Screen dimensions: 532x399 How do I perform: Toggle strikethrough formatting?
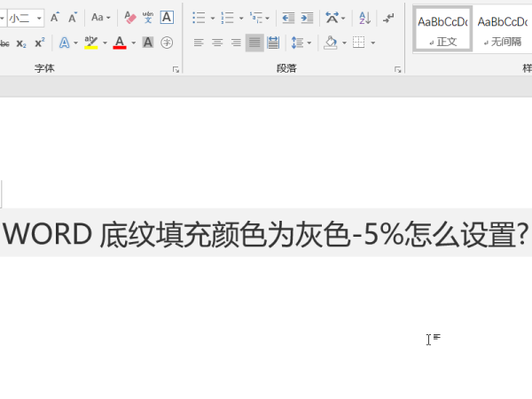click(4, 43)
